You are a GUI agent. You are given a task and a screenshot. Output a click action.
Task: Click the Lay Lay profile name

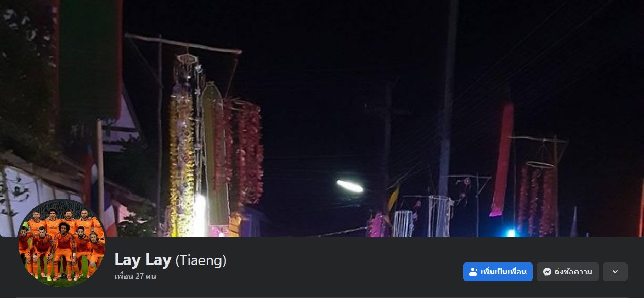pyautogui.click(x=143, y=260)
